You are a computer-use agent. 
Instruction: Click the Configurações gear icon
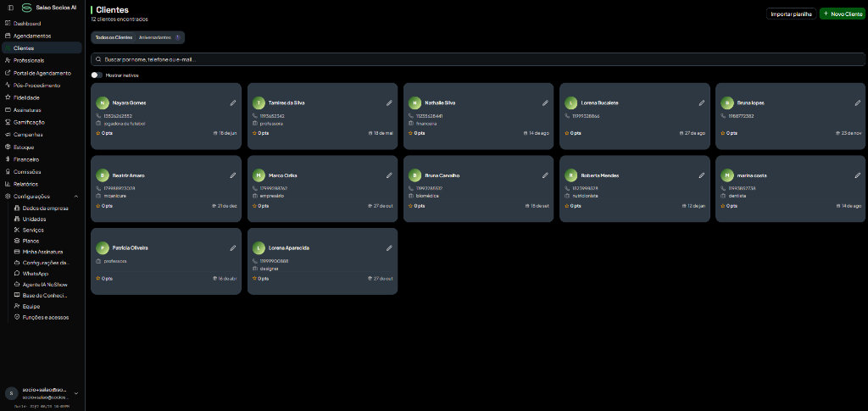point(8,197)
